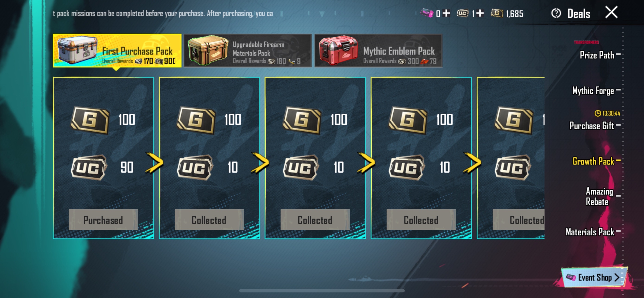Close the Deals screen
644x298 pixels.
pyautogui.click(x=611, y=12)
